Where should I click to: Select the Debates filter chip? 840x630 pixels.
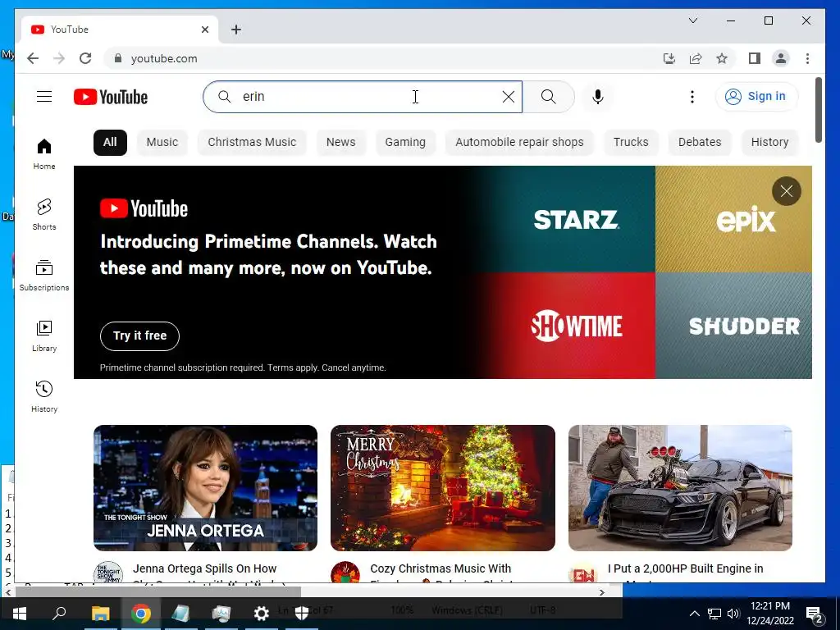(700, 142)
